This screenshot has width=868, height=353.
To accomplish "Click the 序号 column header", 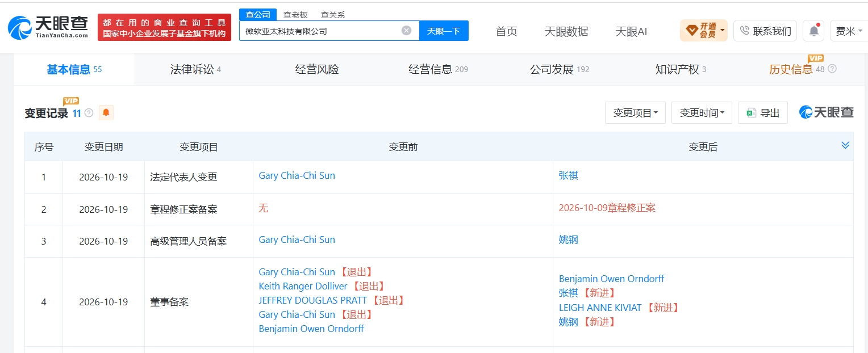I will pyautogui.click(x=44, y=147).
